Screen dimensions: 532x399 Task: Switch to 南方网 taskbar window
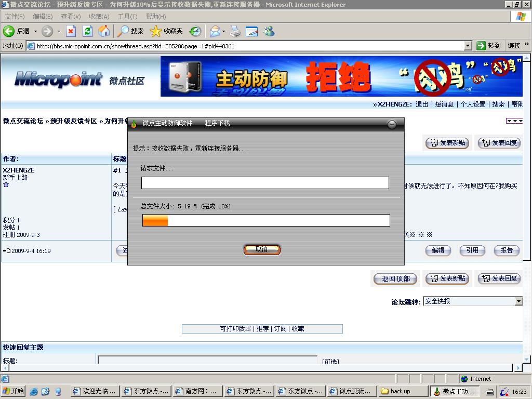(197, 391)
